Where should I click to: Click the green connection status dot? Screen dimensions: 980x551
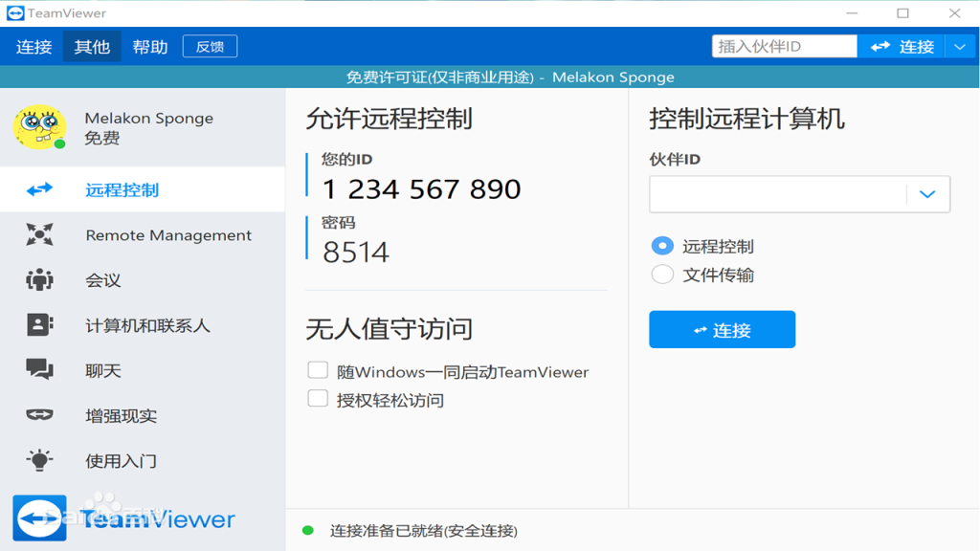point(307,531)
